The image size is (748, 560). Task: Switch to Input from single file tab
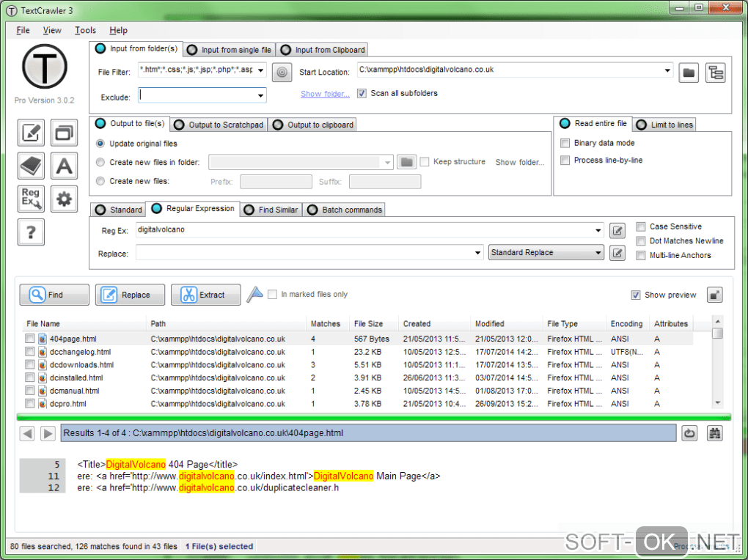click(x=230, y=50)
